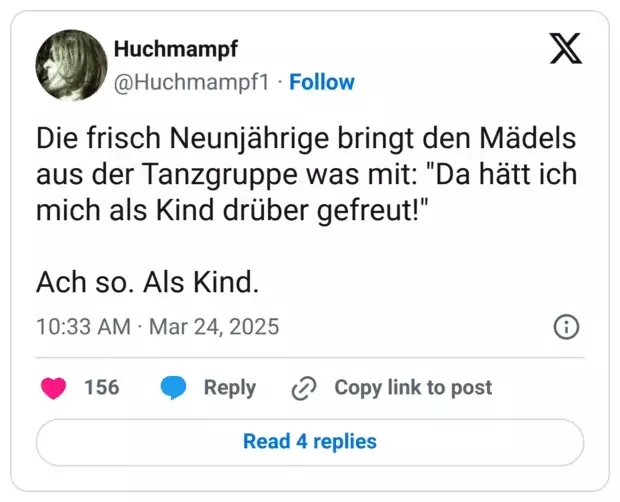Click the blue reply speech bubble icon
620x502 pixels.
(x=173, y=388)
